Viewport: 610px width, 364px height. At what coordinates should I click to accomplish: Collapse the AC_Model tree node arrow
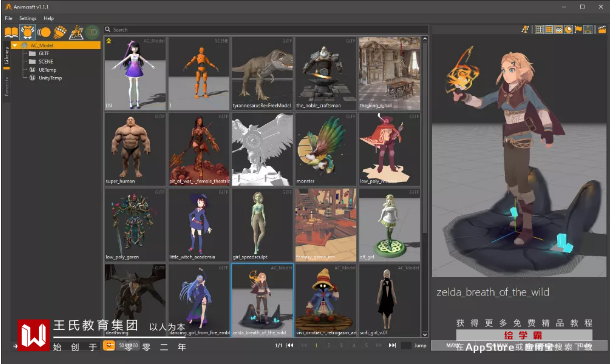tap(15, 46)
